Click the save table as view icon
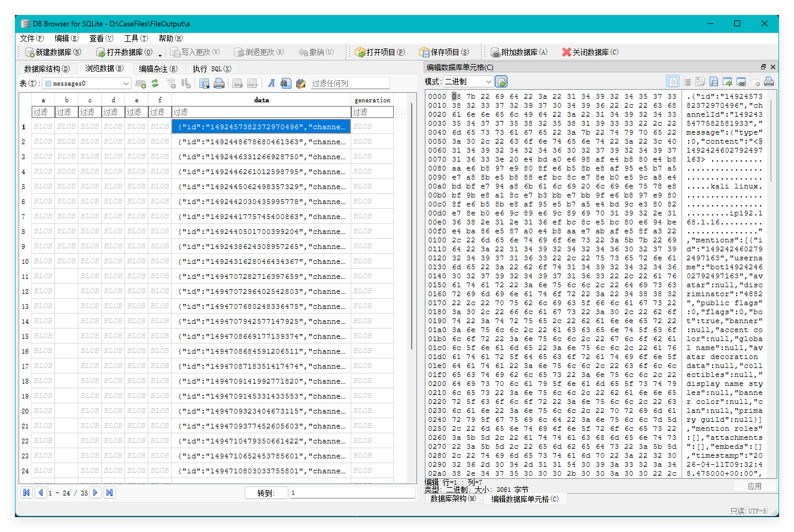This screenshot has width=794, height=532. pyautogui.click(x=204, y=83)
